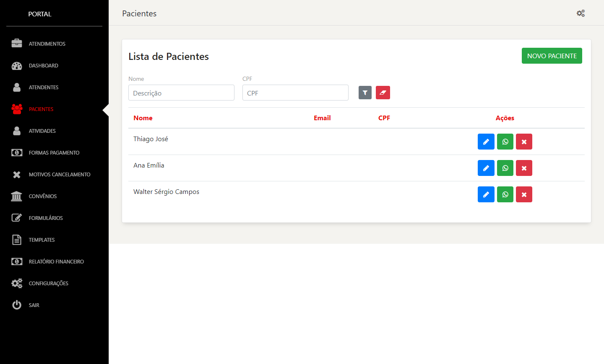Screen dimensions: 604x364
Task: Focus the Nome description input field
Action: (x=181, y=93)
